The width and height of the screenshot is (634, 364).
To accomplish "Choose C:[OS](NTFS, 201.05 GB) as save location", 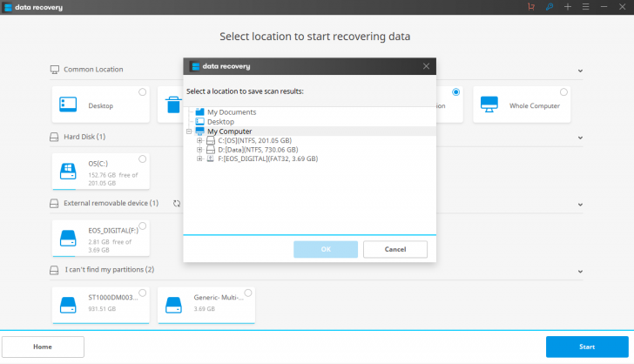I will [x=254, y=140].
